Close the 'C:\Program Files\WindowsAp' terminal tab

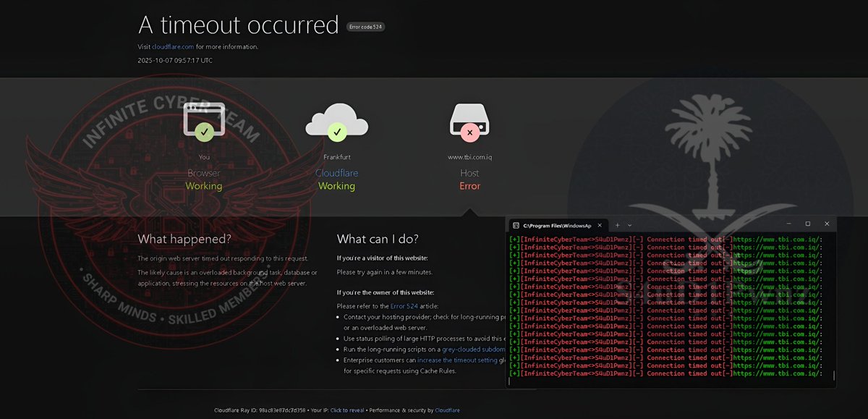point(600,224)
